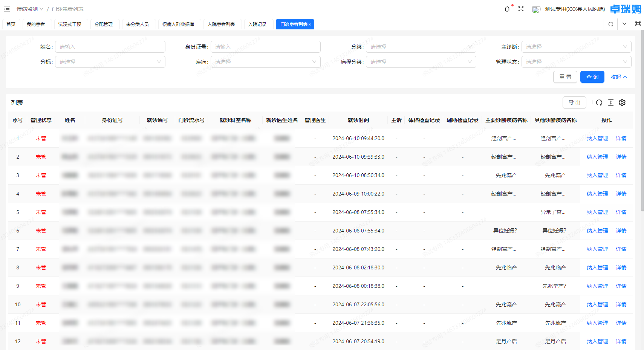Click 异位妊娠? in main diagnosis column
Viewport: 644px width, 350px height.
(x=505, y=231)
